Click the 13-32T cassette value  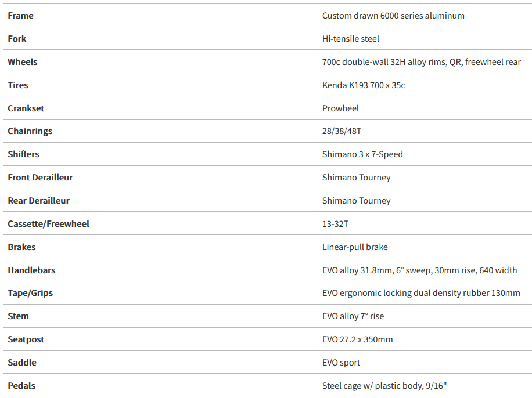[x=335, y=224]
